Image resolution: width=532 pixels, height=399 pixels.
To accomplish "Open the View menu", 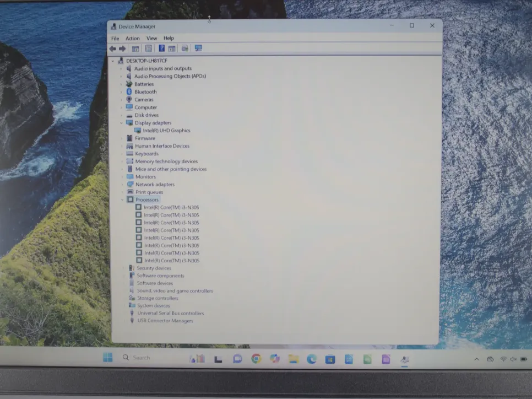I will [x=151, y=38].
